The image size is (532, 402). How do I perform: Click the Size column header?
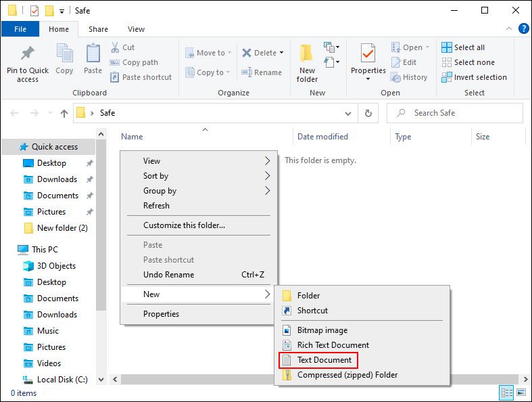point(483,137)
